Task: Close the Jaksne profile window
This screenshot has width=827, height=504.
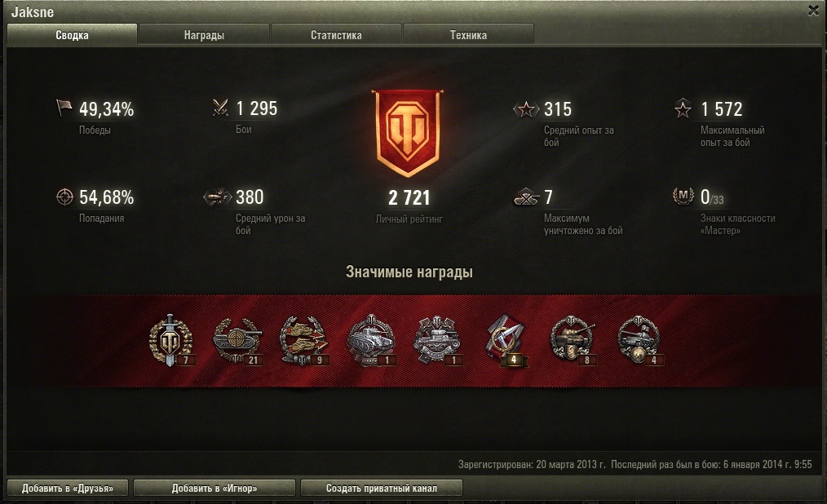Action: coord(813,11)
